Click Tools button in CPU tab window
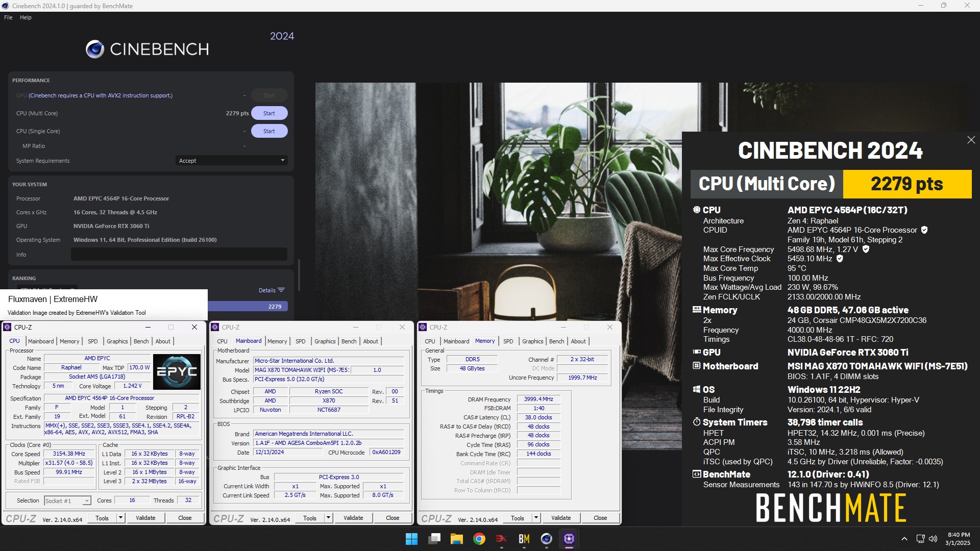980x551 pixels. coord(102,518)
